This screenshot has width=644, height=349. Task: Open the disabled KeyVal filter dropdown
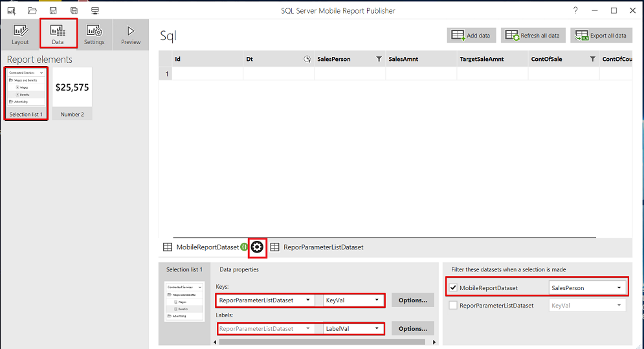pos(587,306)
